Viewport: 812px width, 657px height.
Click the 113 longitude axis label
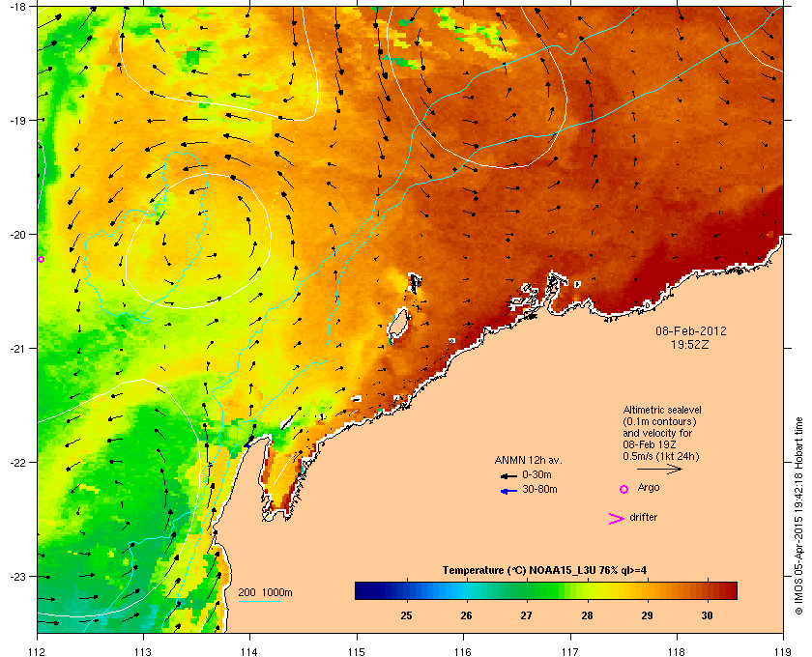pos(143,652)
